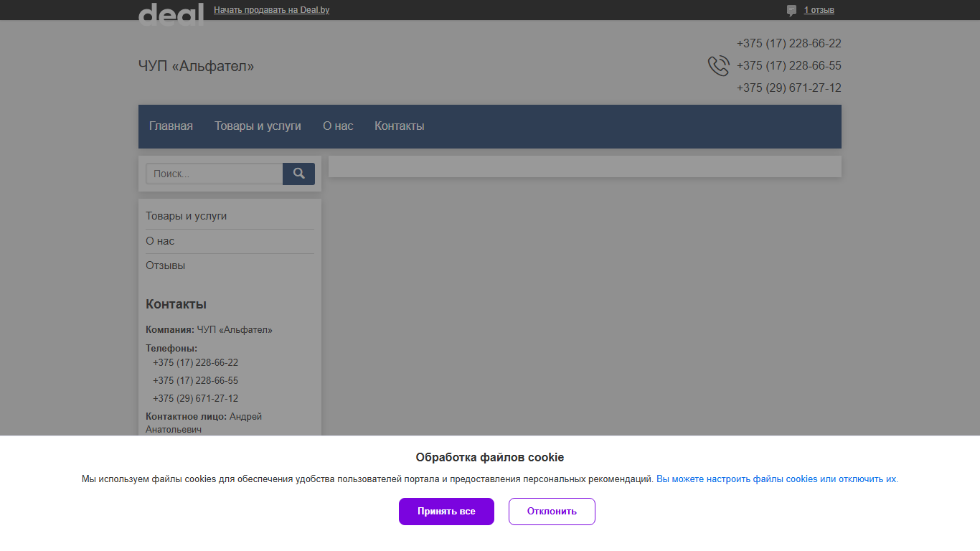Click sidebar phone +375 (17) 228-66-55
980x551 pixels.
(195, 381)
